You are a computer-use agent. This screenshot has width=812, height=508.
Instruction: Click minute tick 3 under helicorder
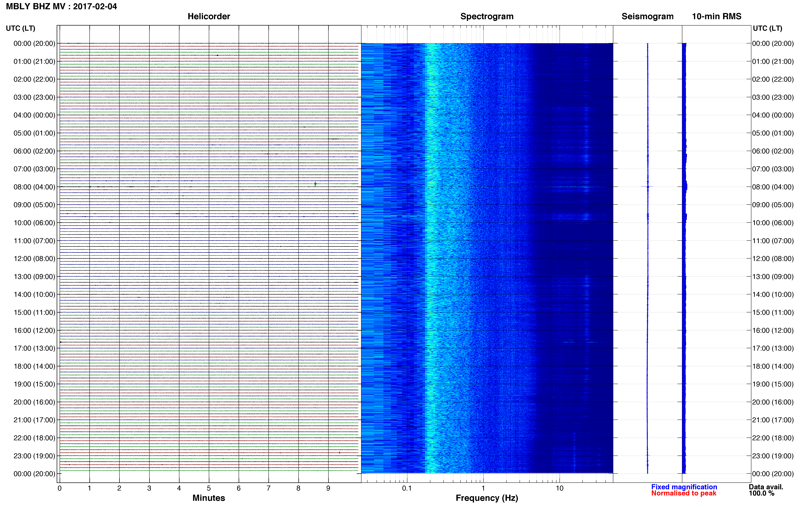(149, 488)
